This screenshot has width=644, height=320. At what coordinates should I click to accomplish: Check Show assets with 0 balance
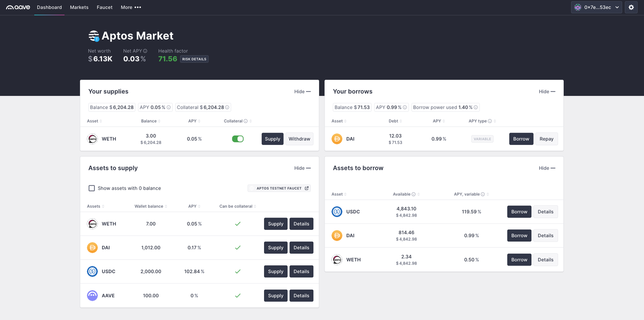coord(91,188)
